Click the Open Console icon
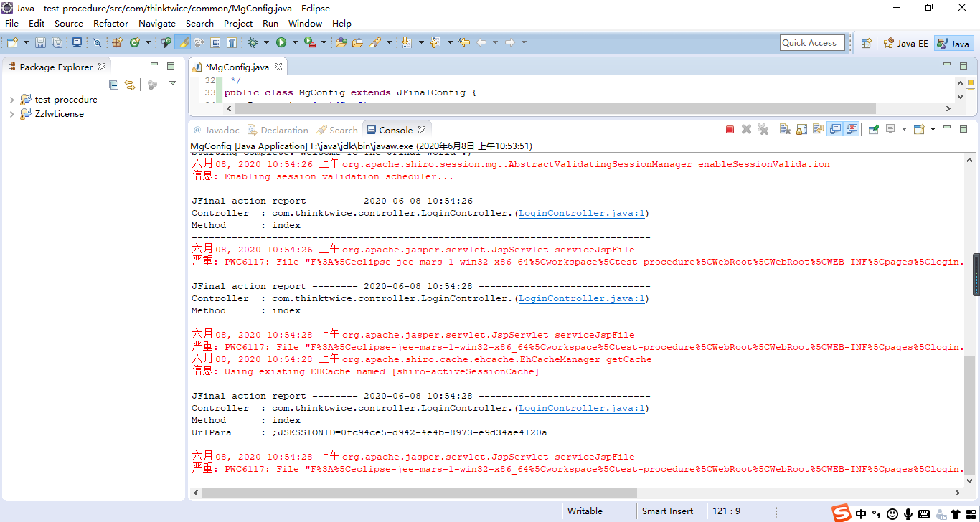Screen dimensions: 980x522 pos(919,130)
